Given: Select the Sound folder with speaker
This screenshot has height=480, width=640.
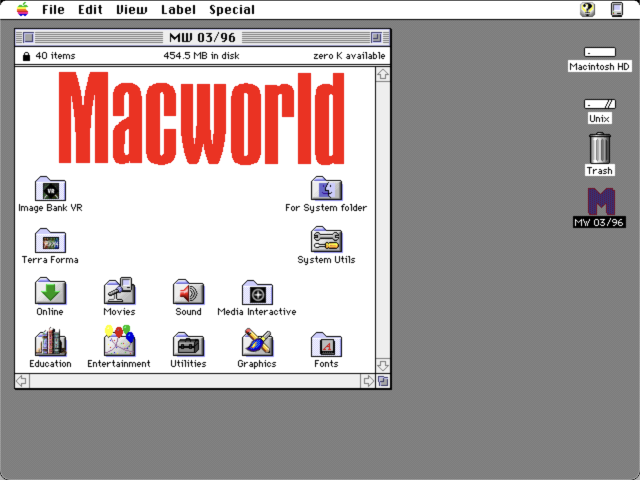Looking at the screenshot, I should pos(188,292).
